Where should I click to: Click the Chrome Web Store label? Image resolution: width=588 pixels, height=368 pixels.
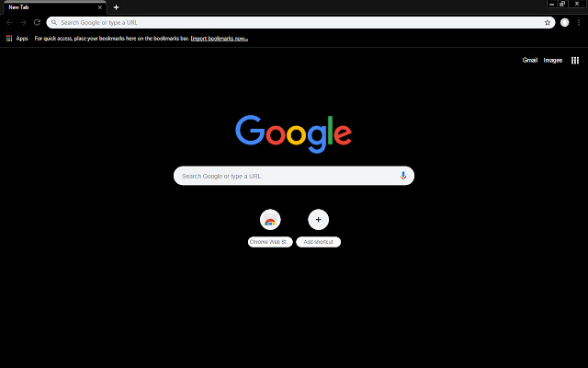pyautogui.click(x=270, y=242)
